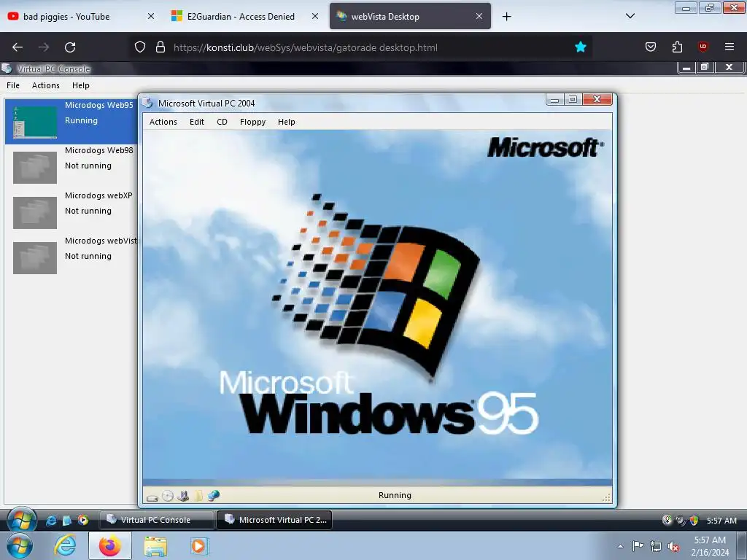Open the Actions menu in Microsoft Virtual PC 2004

coord(163,122)
